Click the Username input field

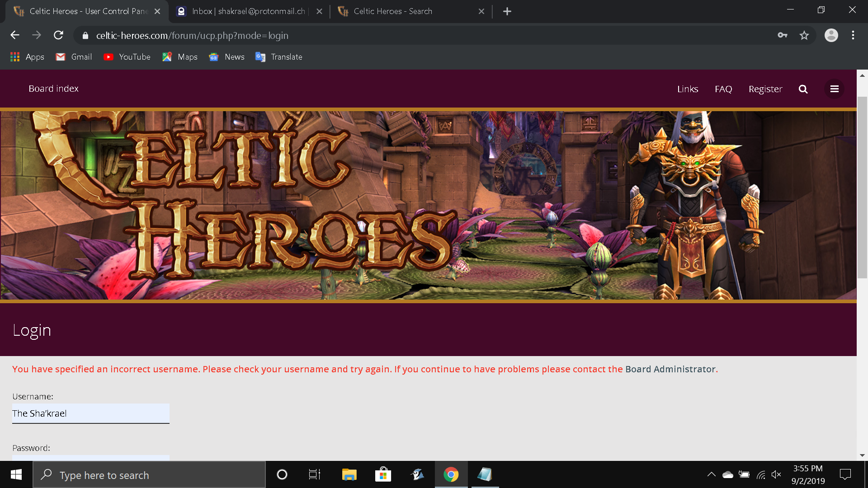coord(91,413)
